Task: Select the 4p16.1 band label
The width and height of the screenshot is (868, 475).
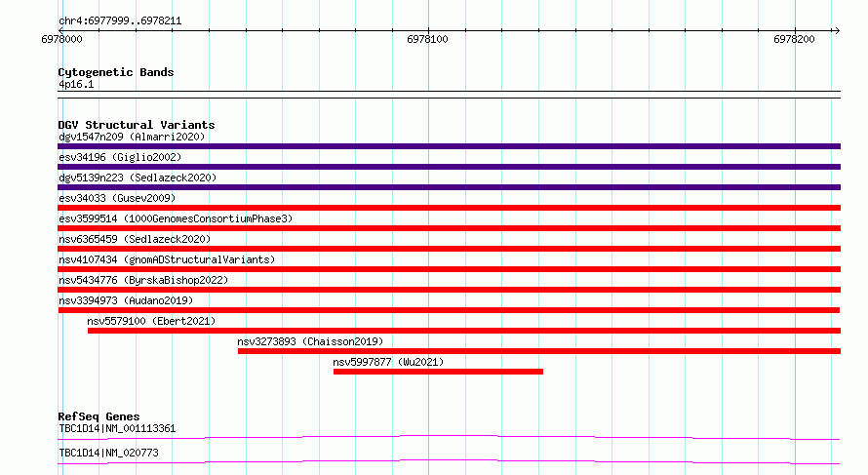Action: pos(76,85)
